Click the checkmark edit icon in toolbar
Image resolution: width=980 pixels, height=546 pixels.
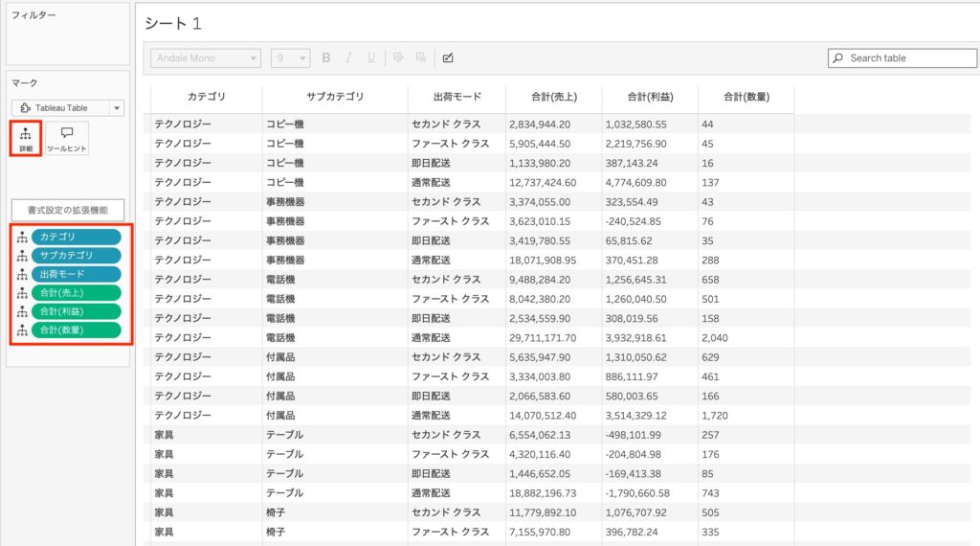448,57
